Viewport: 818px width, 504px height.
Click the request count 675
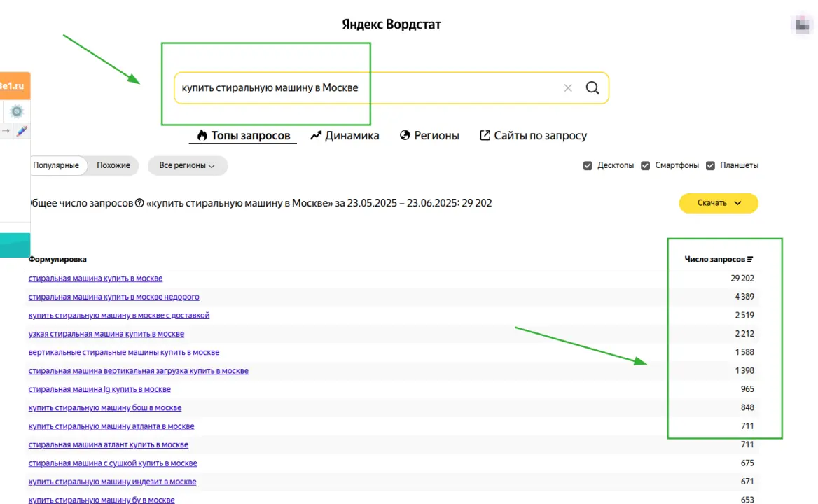click(747, 463)
